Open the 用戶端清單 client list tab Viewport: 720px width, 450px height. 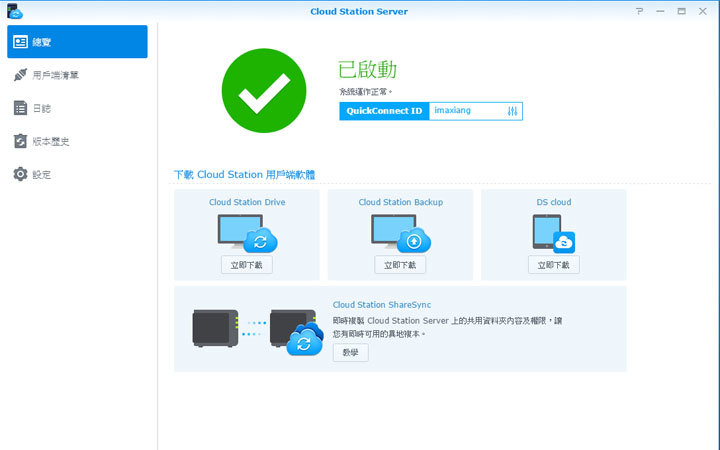point(77,75)
